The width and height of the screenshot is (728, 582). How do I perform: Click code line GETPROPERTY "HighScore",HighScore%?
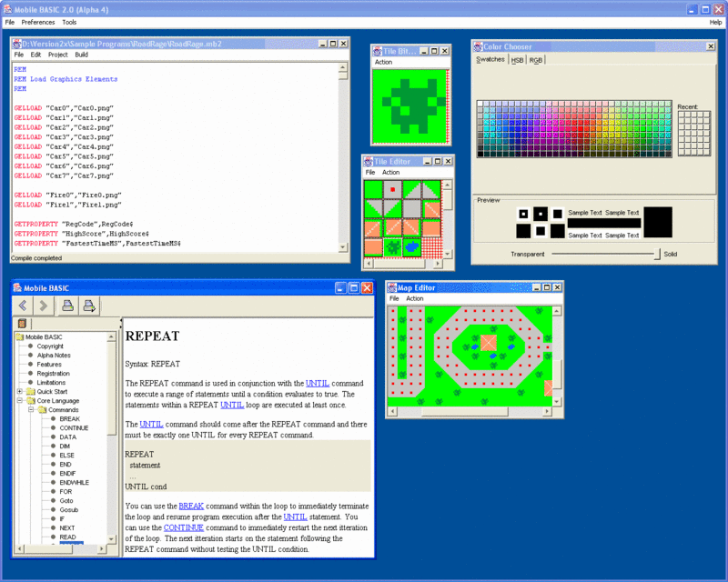(x=81, y=234)
